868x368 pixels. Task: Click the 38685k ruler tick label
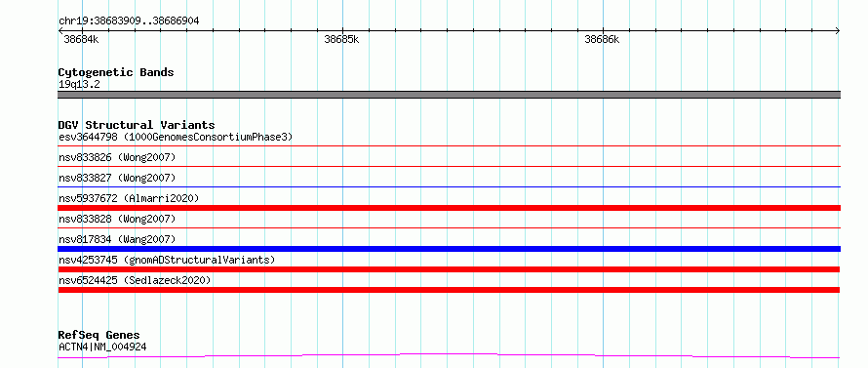[x=341, y=40]
